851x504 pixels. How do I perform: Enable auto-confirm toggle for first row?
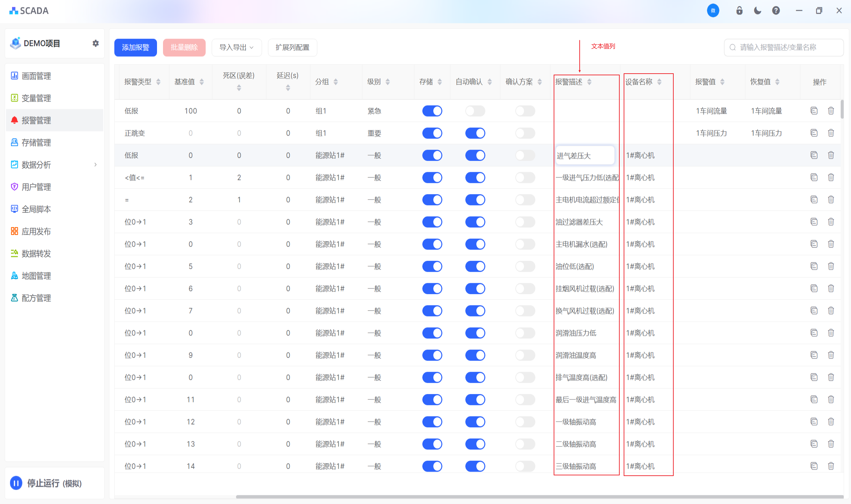tap(475, 111)
